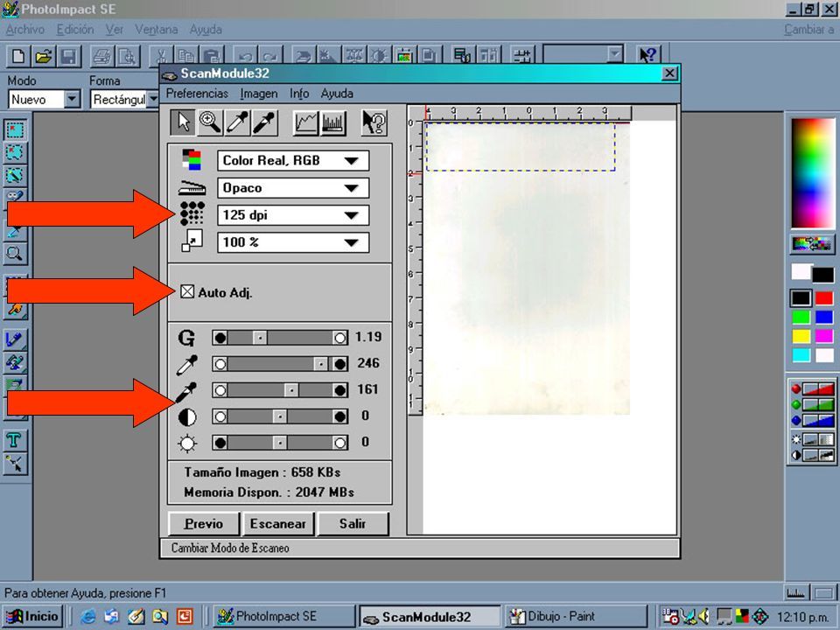The height and width of the screenshot is (630, 840).
Task: Click the Open folder icon in PhotoImpact
Action: click(x=44, y=56)
